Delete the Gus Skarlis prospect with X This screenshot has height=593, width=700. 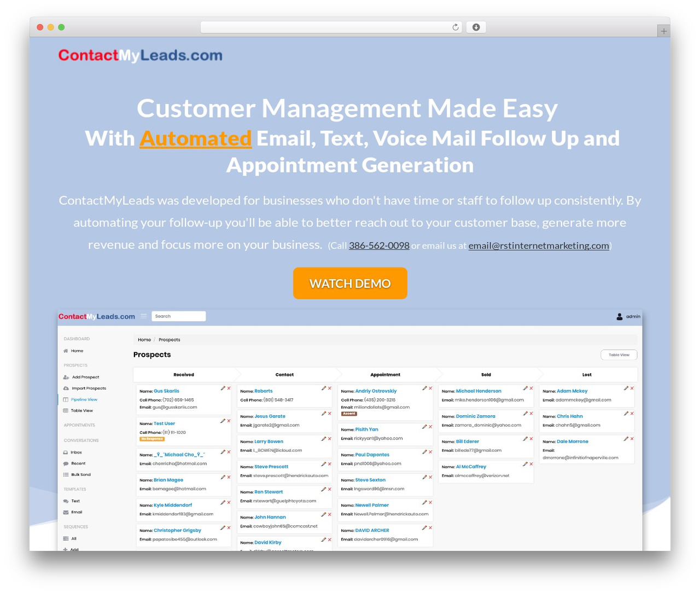click(x=229, y=388)
